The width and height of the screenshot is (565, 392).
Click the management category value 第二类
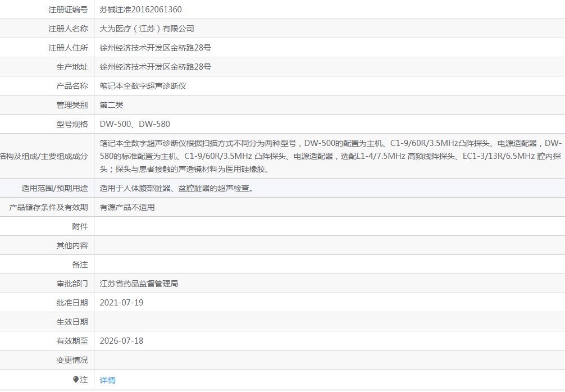point(111,105)
